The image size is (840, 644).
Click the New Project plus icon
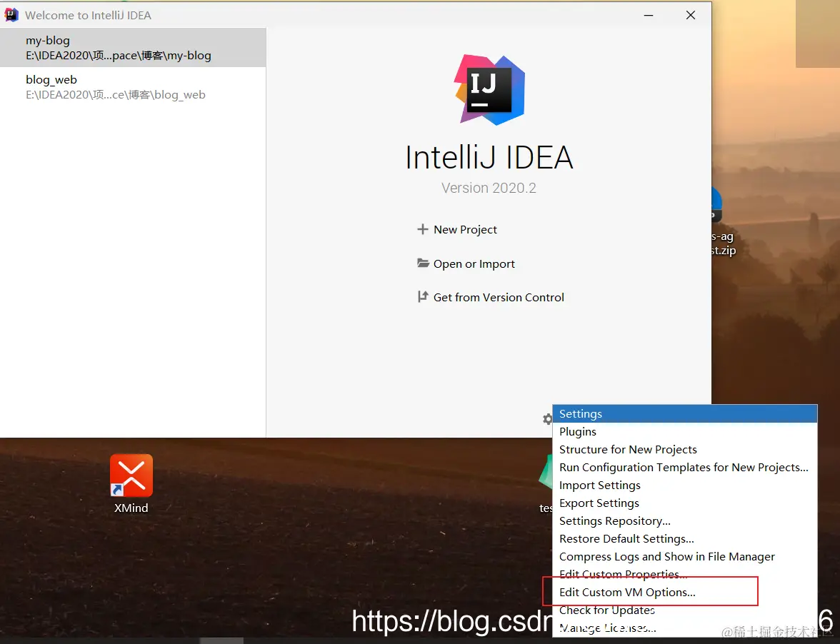coord(423,229)
